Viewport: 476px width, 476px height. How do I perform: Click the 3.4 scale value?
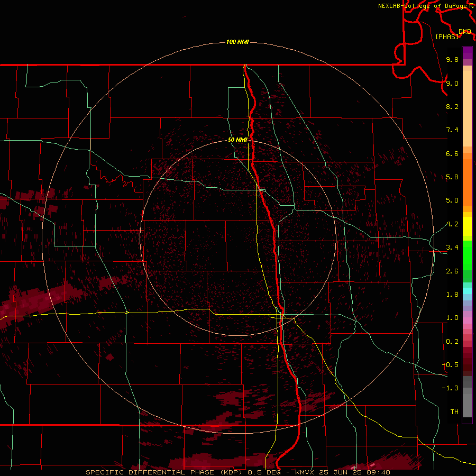pyautogui.click(x=452, y=248)
